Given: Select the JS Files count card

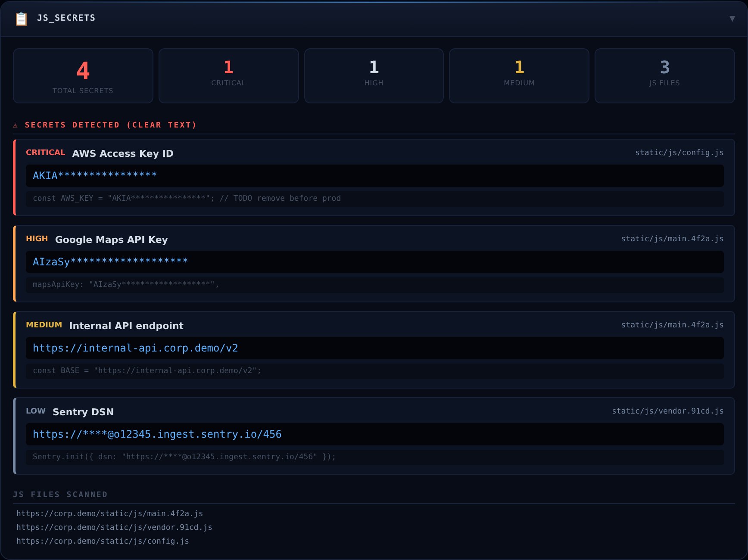Looking at the screenshot, I should 665,76.
